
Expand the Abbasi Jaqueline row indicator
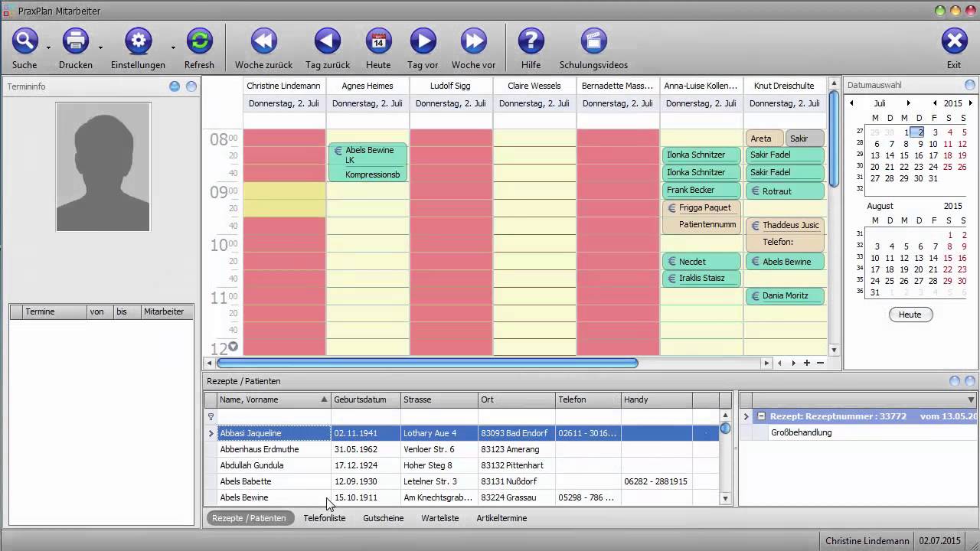pyautogui.click(x=211, y=433)
